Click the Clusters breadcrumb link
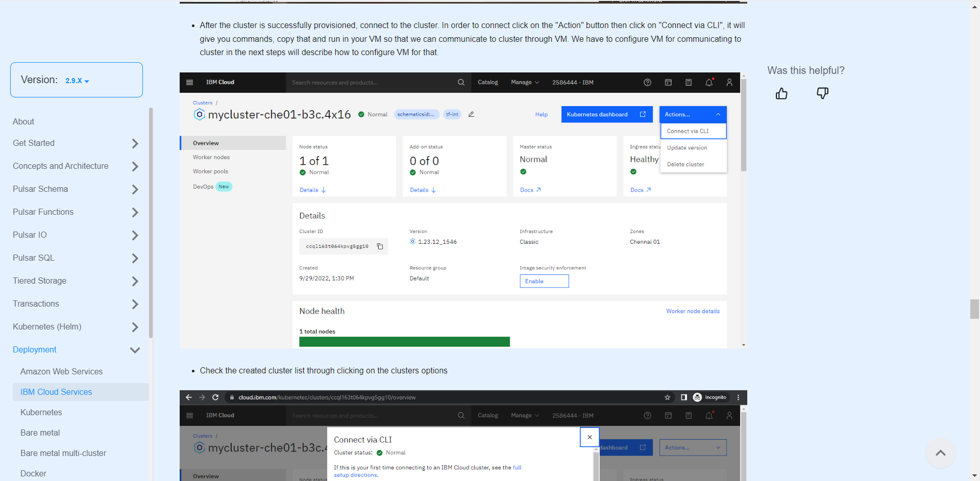Viewport: 980px width, 481px height. click(203, 103)
